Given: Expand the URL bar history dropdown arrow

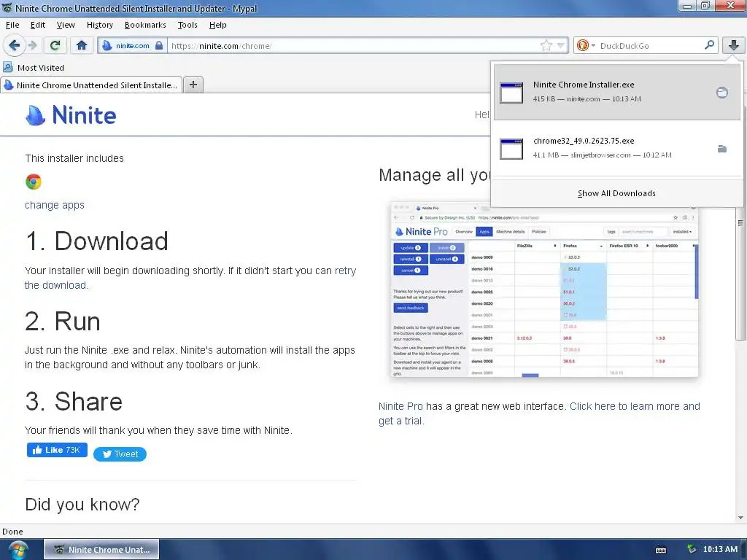Looking at the screenshot, I should (561, 46).
